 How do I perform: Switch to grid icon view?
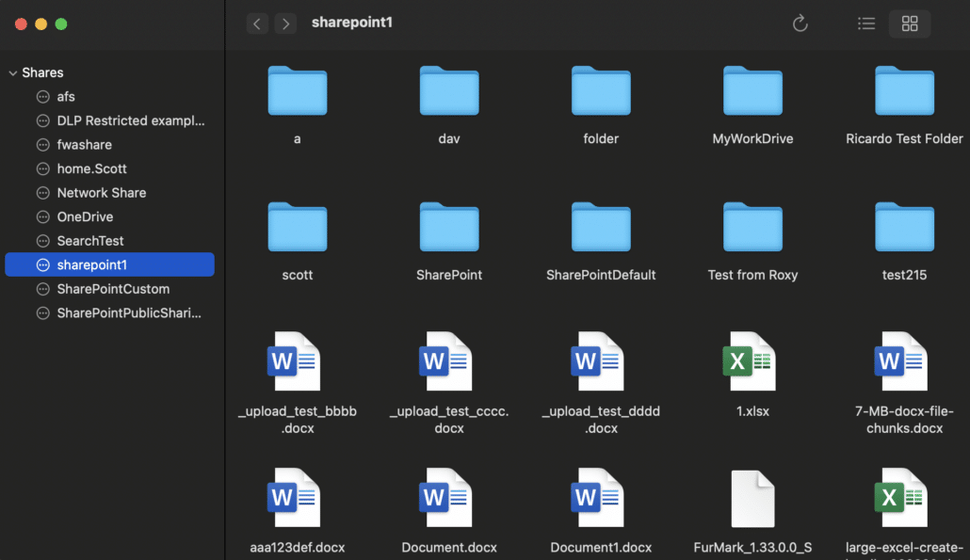click(910, 24)
